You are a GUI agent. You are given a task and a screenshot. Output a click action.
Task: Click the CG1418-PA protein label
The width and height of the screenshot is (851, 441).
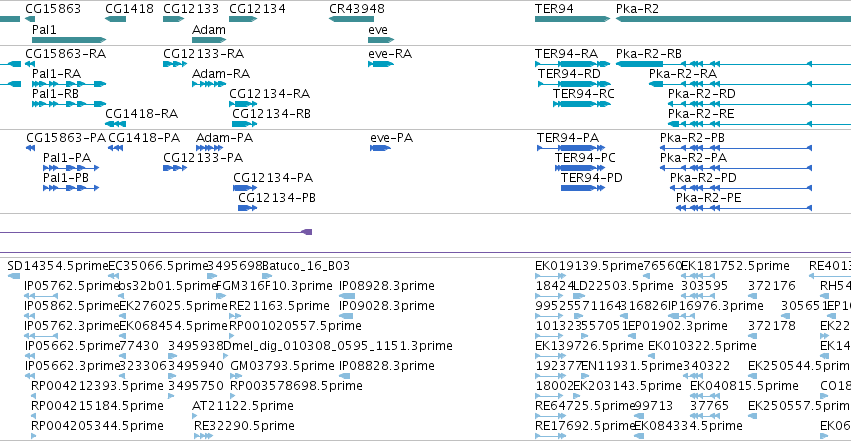144,138
